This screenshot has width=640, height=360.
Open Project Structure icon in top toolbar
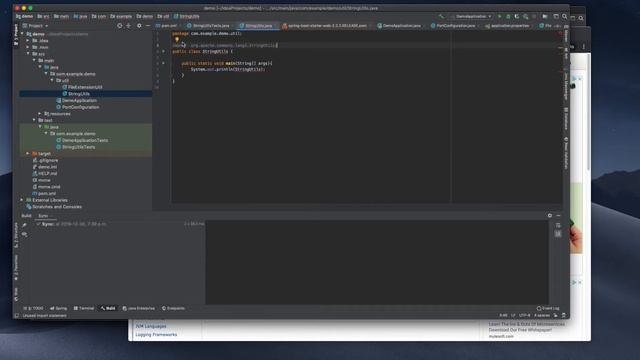click(x=545, y=16)
